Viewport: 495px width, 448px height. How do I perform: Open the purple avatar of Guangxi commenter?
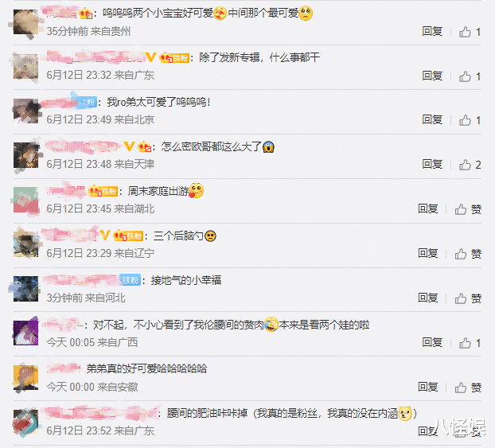[26, 333]
